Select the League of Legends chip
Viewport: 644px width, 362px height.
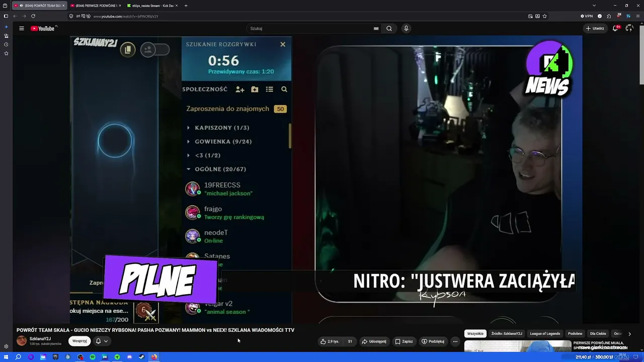pyautogui.click(x=545, y=334)
